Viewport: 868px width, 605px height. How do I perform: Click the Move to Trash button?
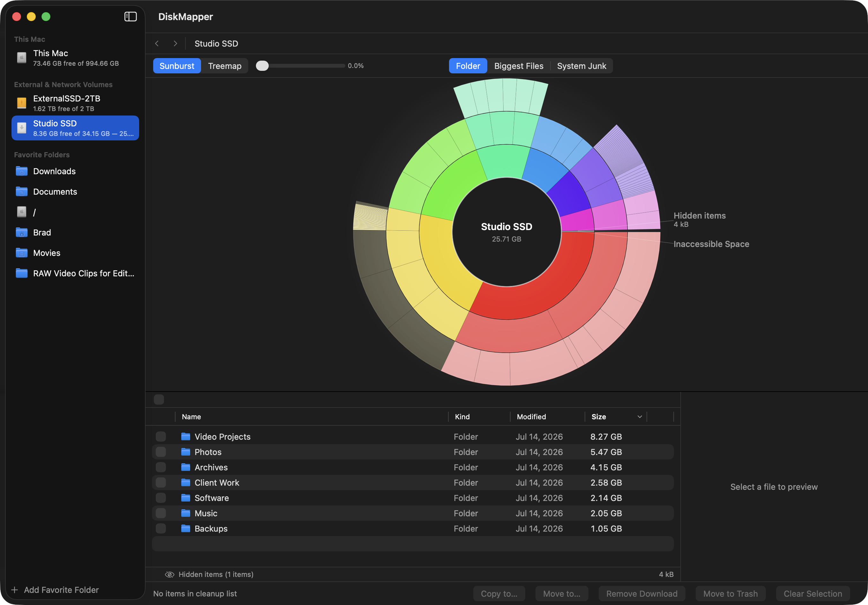click(x=730, y=594)
